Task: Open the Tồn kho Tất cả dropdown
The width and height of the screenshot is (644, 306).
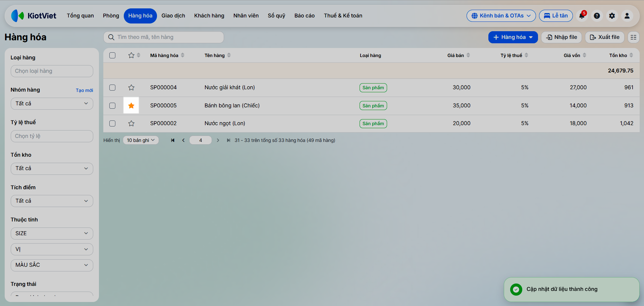Action: [52, 168]
